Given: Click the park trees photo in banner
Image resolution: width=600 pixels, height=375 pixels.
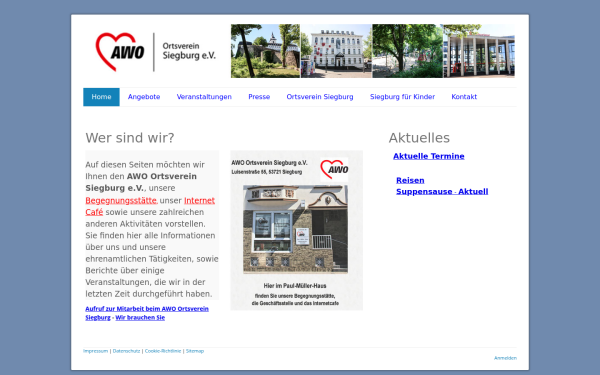Looking at the screenshot, I should 408,51.
